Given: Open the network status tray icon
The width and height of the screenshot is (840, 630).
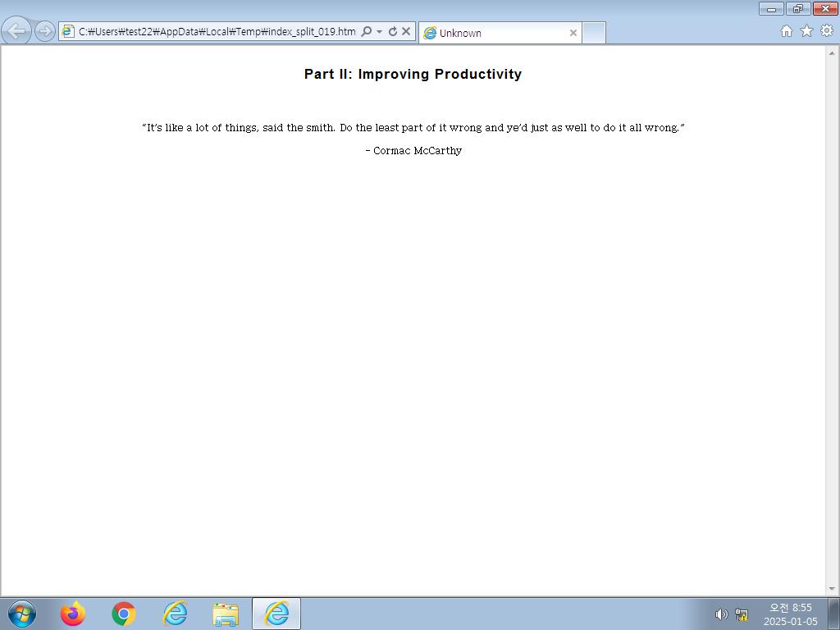Looking at the screenshot, I should click(742, 614).
